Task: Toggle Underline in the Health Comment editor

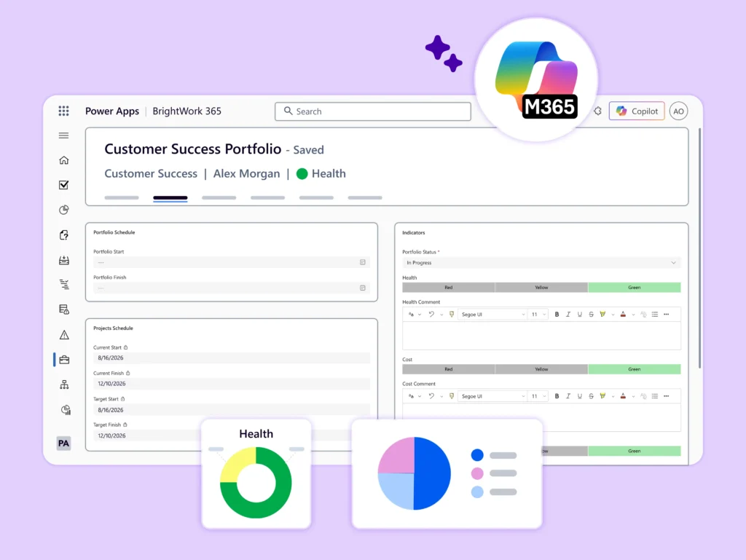Action: pyautogui.click(x=579, y=314)
